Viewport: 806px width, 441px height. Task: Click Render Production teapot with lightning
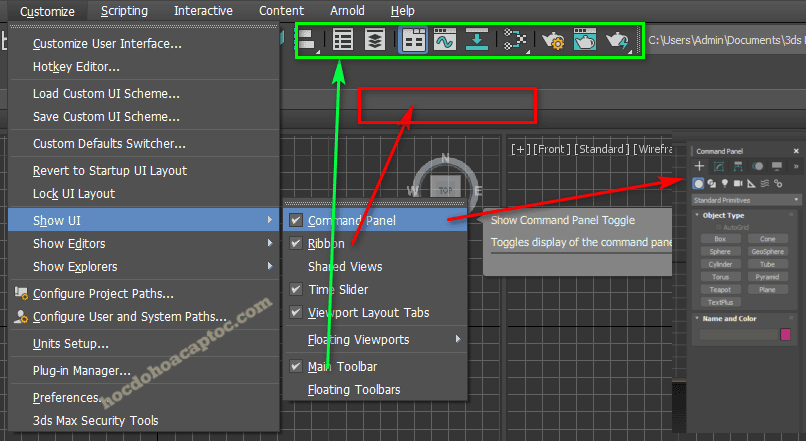point(617,40)
